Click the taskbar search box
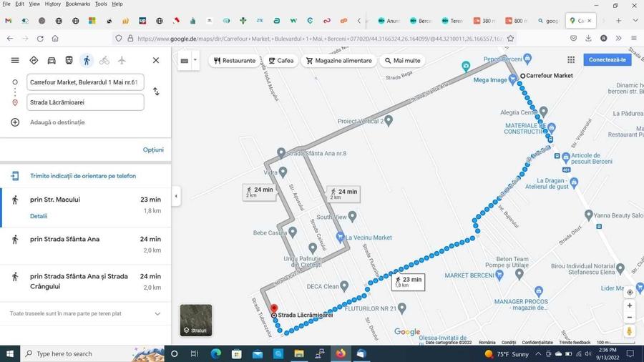This screenshot has height=362, width=644. pos(92,353)
